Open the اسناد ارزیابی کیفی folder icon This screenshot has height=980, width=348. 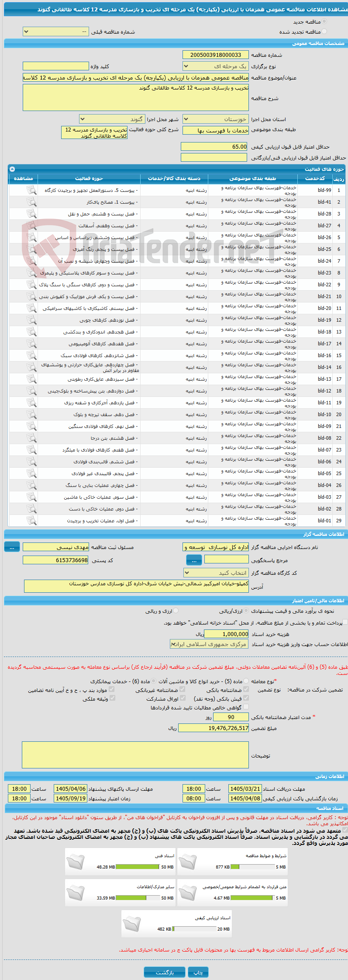pos(132,924)
